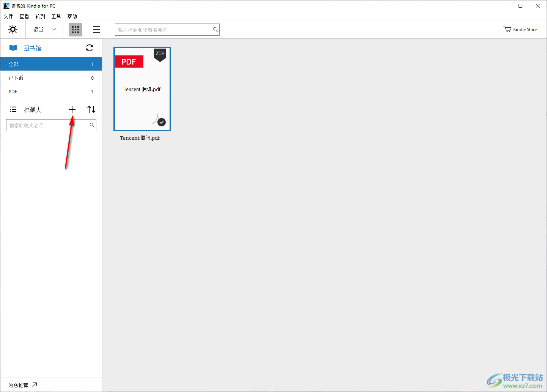Screen dimensions: 547x392
Task: Open the 图书馆 library section
Action: (x=33, y=48)
